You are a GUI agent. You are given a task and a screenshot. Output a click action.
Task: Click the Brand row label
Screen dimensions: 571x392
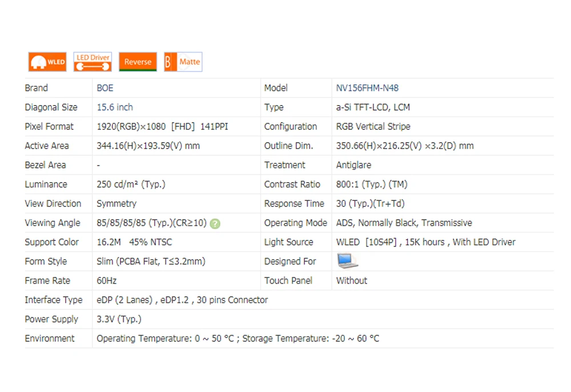36,88
